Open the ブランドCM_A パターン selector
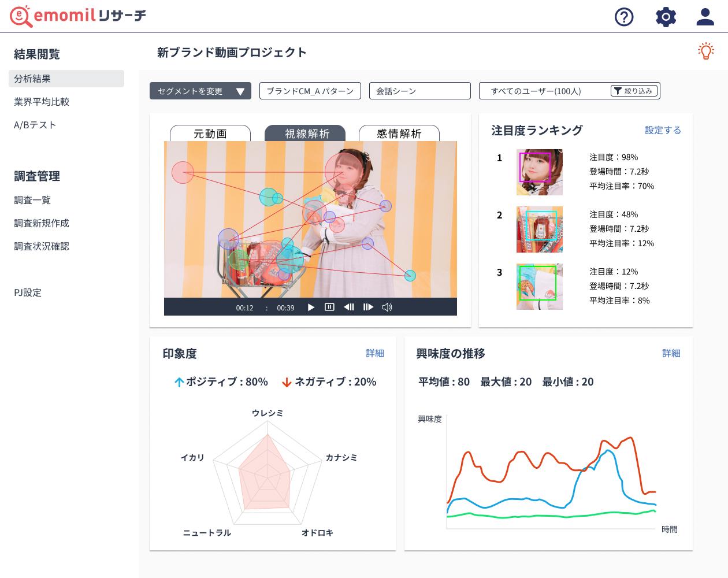This screenshot has width=728, height=578. 310,91
